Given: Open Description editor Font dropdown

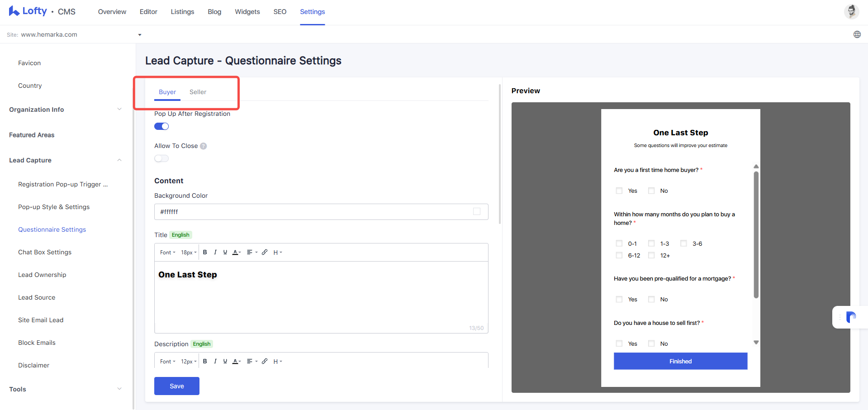Looking at the screenshot, I should click(x=168, y=362).
